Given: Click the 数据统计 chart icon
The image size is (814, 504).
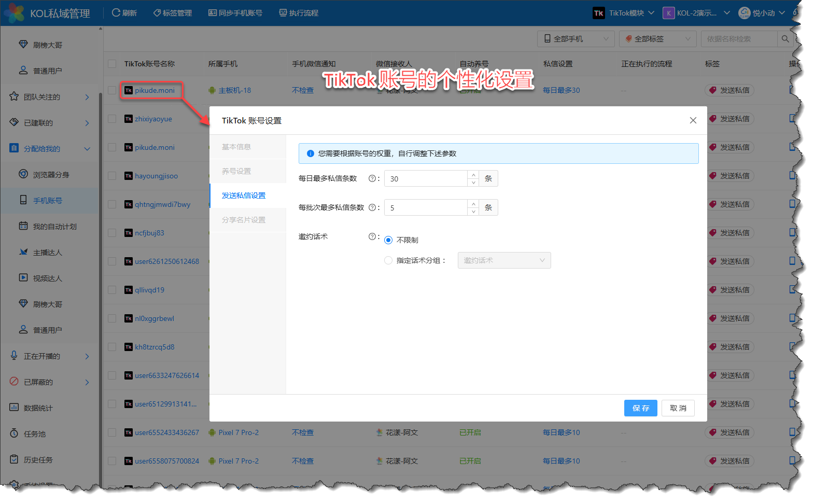Looking at the screenshot, I should point(14,407).
